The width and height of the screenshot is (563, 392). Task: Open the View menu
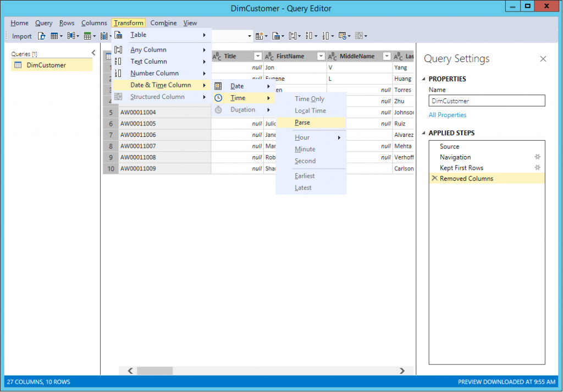pos(190,23)
